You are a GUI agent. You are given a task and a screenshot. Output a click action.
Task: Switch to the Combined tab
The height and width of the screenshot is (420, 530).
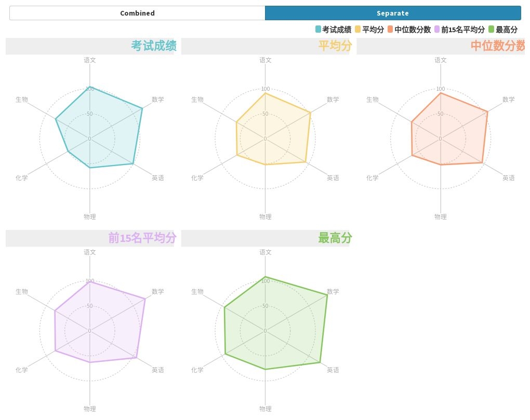[x=137, y=13]
